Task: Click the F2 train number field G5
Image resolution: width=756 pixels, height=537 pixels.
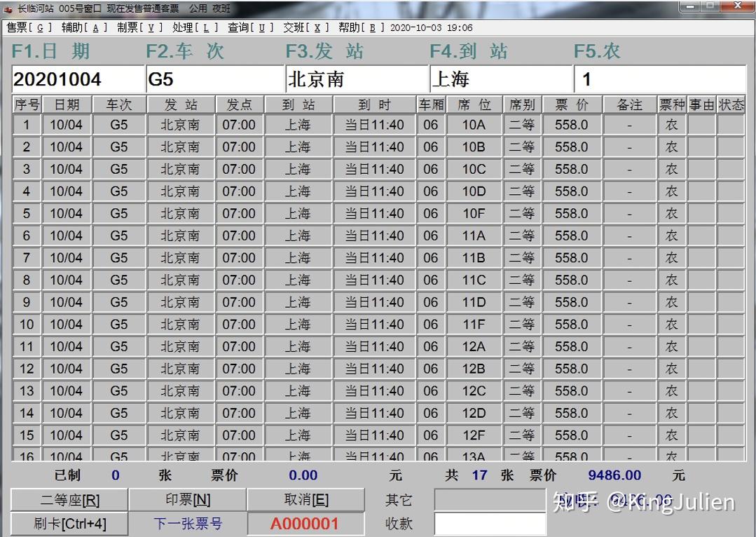Action: [x=215, y=79]
